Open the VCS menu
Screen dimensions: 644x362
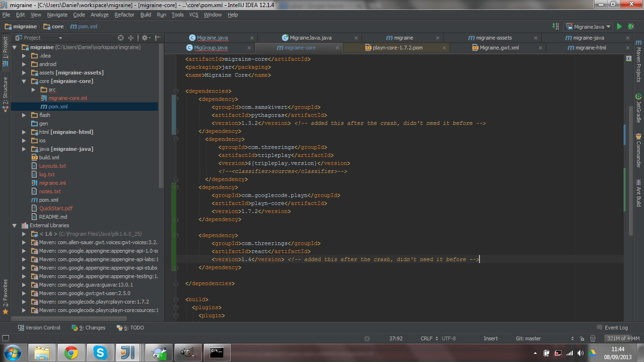(x=194, y=15)
